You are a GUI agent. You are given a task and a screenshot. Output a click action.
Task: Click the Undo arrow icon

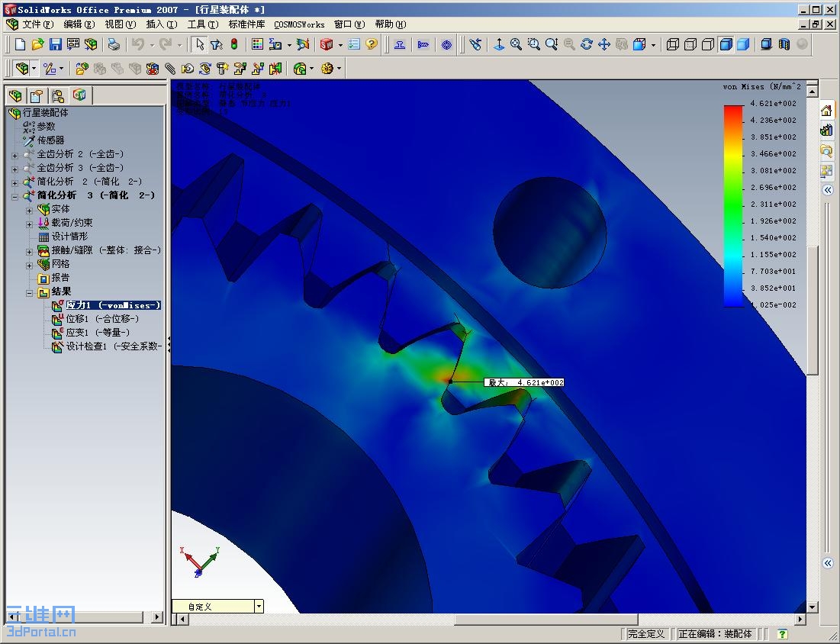click(138, 44)
